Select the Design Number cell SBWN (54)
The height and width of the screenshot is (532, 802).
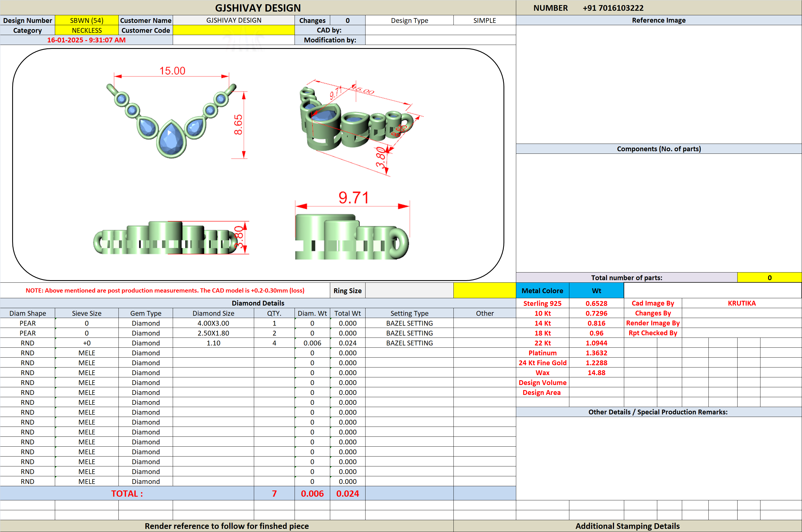tap(87, 20)
